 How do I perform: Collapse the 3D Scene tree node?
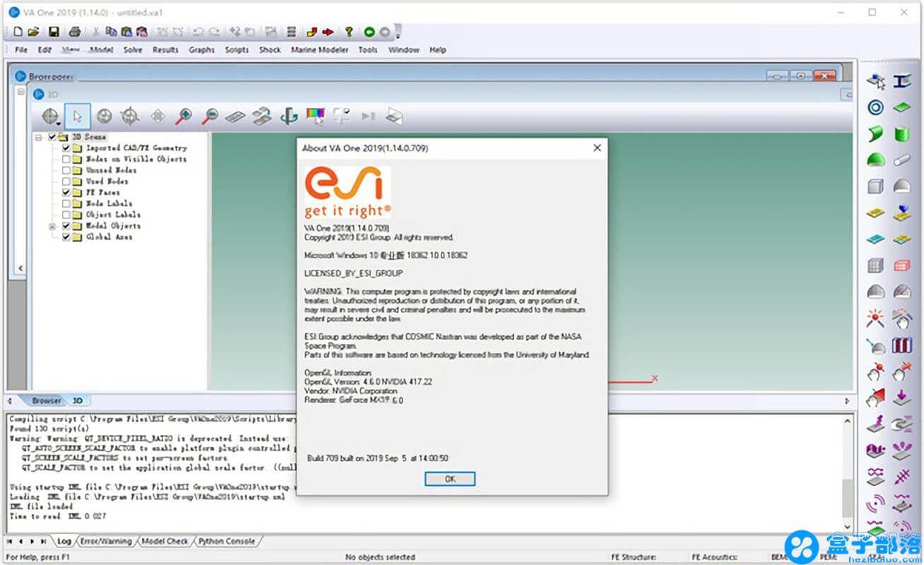39,137
